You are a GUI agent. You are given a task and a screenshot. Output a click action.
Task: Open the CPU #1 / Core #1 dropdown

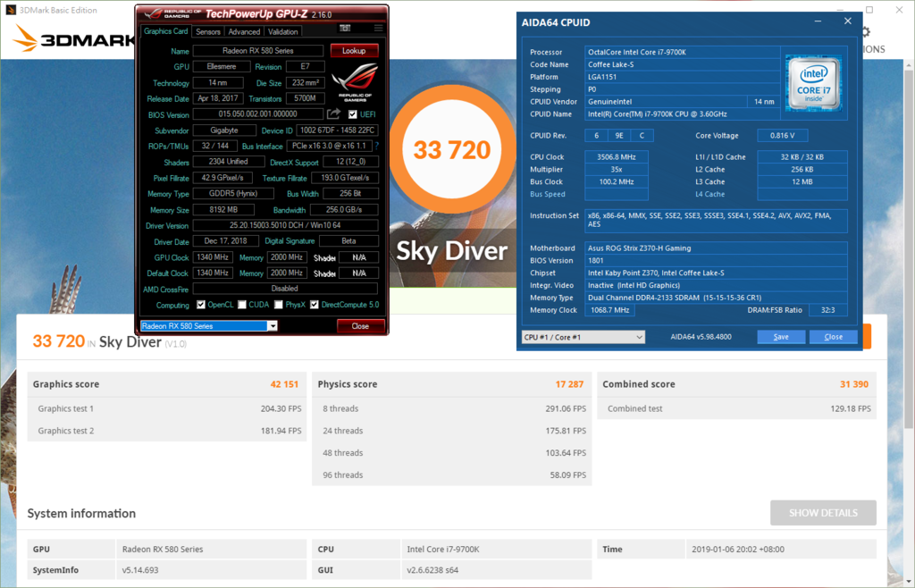(x=583, y=337)
